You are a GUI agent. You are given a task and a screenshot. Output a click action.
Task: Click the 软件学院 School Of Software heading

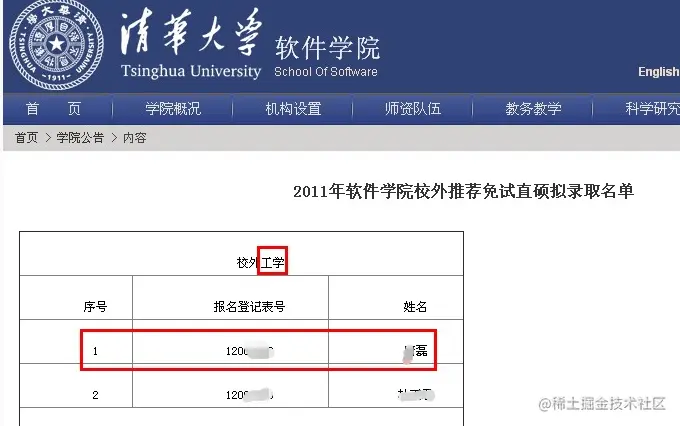(327, 57)
